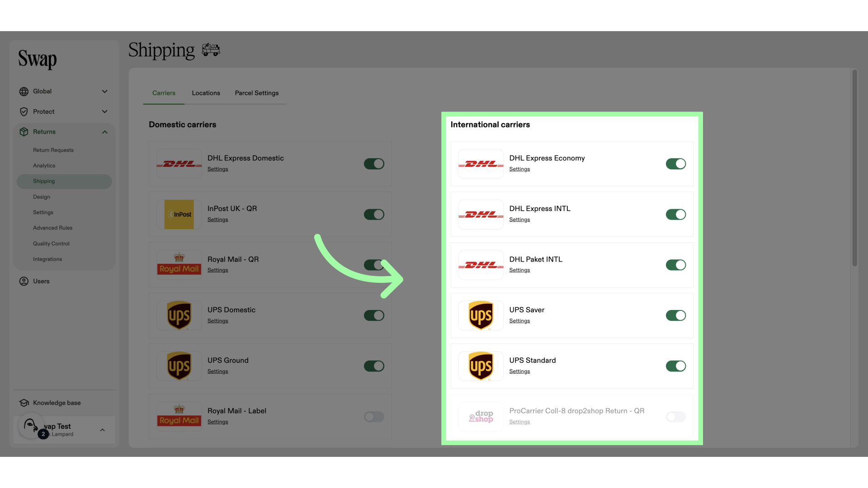Viewport: 868px width, 488px height.
Task: Open Settings link for UPS Ground
Action: point(218,371)
